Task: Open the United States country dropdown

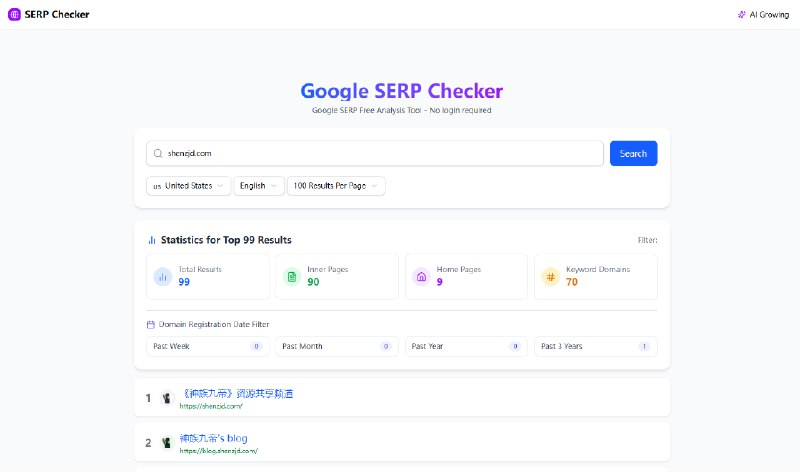Action: coord(188,186)
